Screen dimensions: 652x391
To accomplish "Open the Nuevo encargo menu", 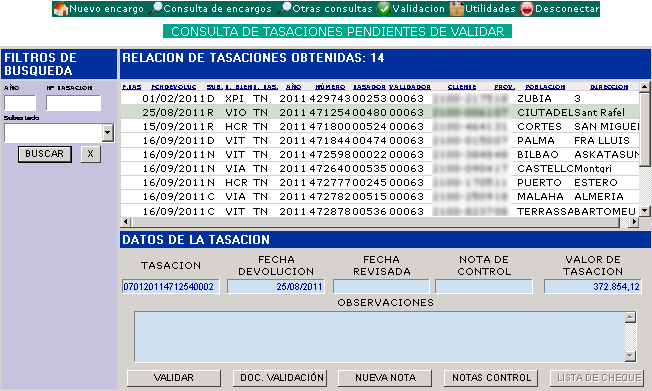I will tap(106, 9).
